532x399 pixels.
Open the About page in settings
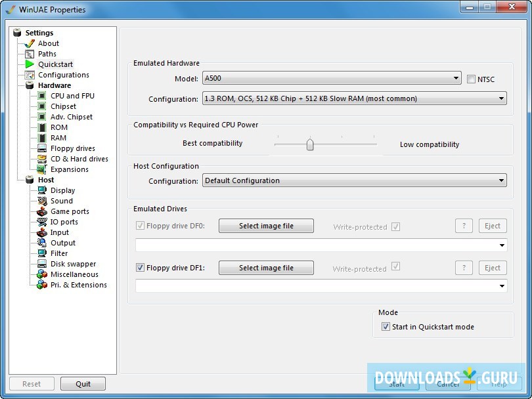pos(49,43)
